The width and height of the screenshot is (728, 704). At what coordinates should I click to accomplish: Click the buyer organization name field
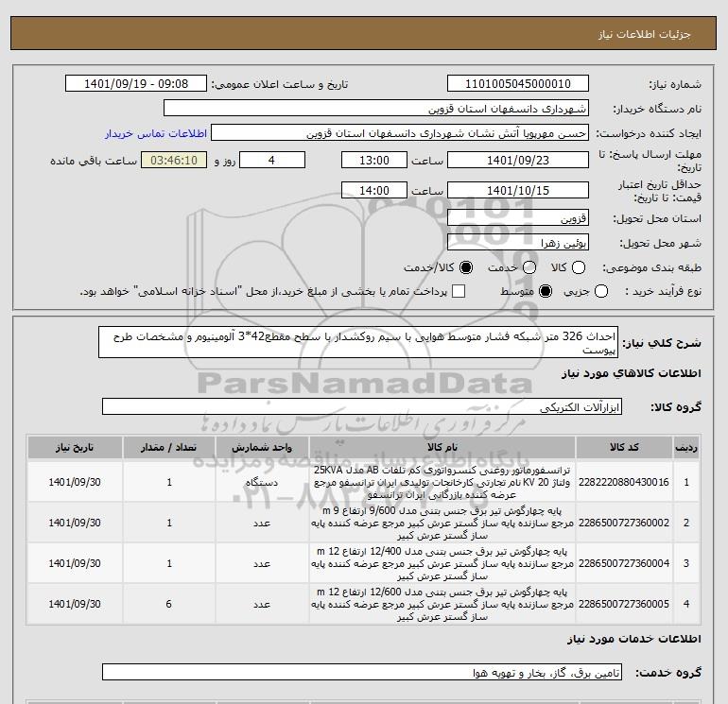[376, 109]
